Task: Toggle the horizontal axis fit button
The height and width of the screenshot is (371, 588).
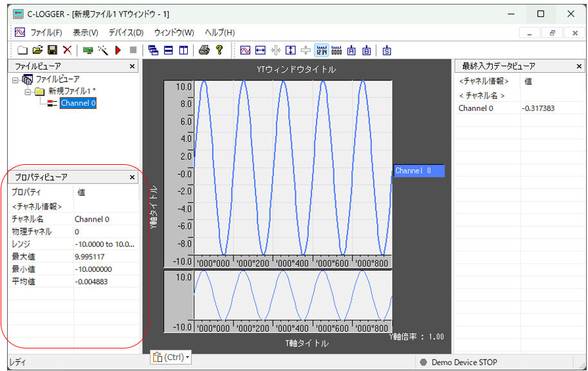Action: [x=261, y=50]
